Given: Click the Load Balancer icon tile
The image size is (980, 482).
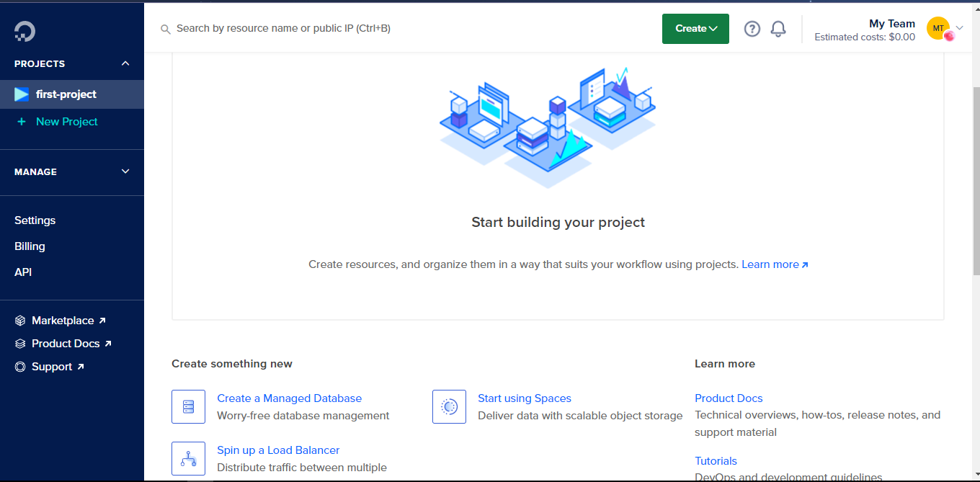Looking at the screenshot, I should 188,458.
